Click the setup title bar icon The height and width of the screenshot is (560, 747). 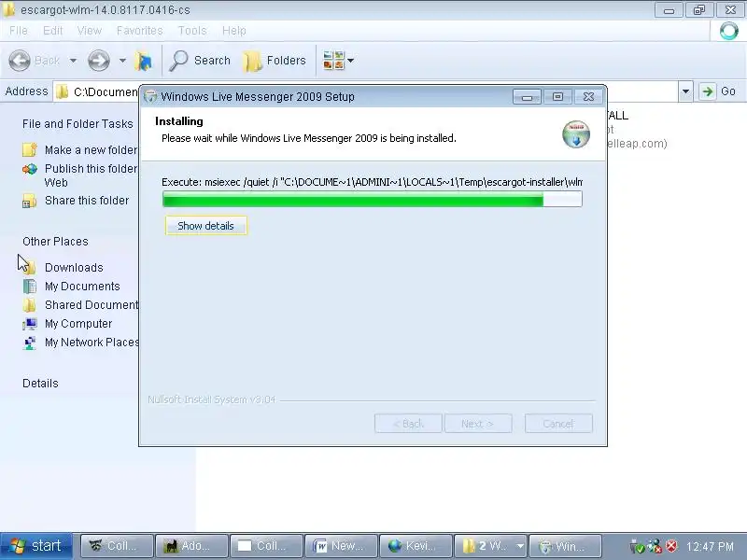(150, 97)
